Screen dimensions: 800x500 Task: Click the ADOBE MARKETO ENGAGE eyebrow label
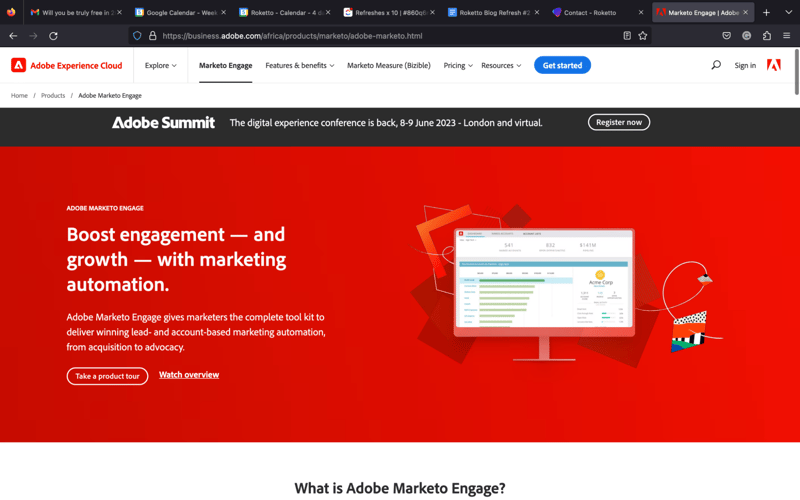pyautogui.click(x=105, y=208)
